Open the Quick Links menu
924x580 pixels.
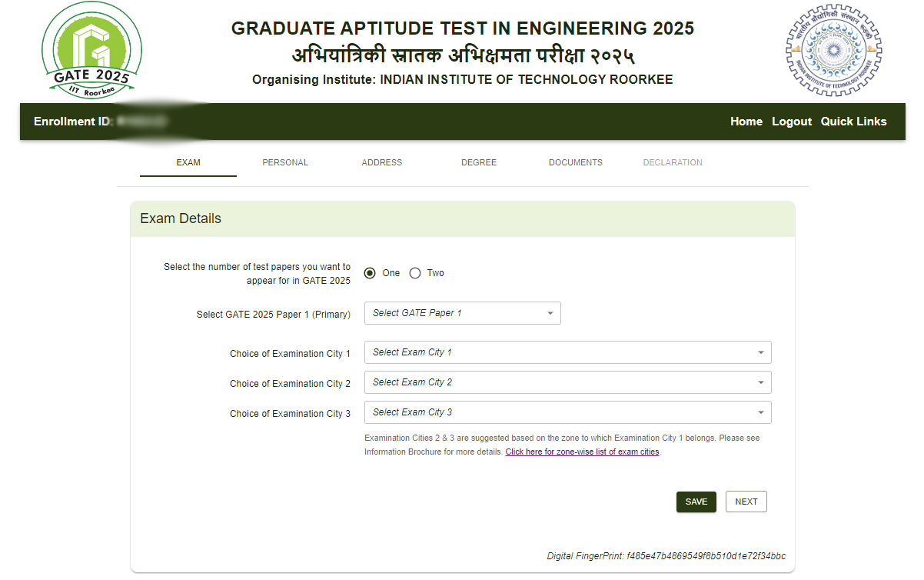tap(853, 121)
